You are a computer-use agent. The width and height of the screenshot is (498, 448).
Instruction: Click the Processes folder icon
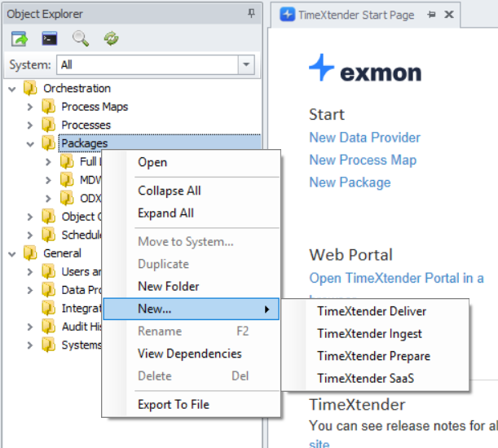(48, 125)
